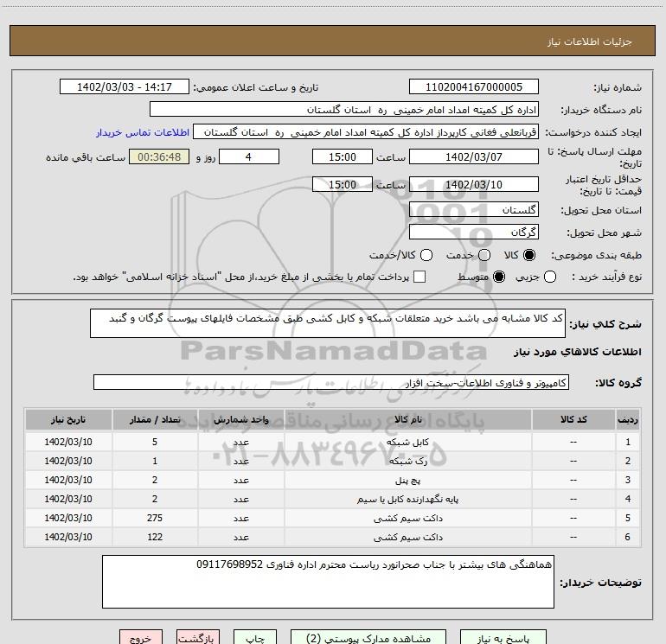Click the واحد شمارش column header

(x=240, y=419)
